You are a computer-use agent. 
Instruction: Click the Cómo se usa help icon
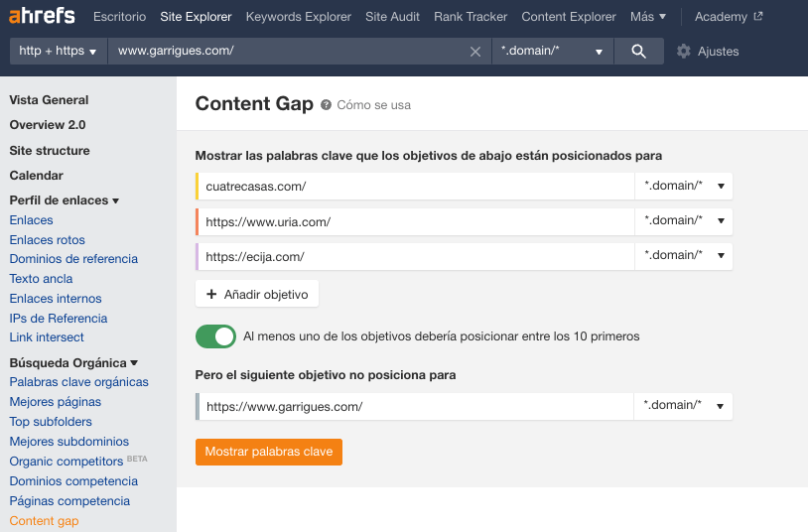point(326,105)
